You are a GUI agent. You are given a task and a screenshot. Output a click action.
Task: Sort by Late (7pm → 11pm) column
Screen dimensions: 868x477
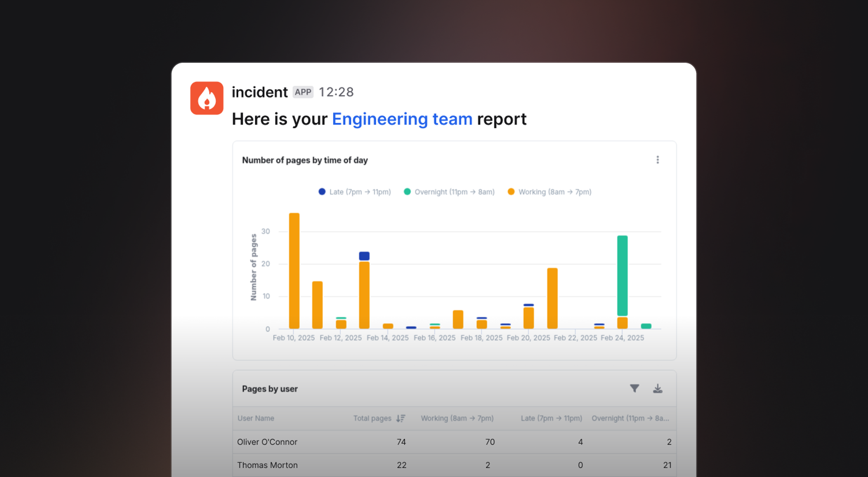551,418
